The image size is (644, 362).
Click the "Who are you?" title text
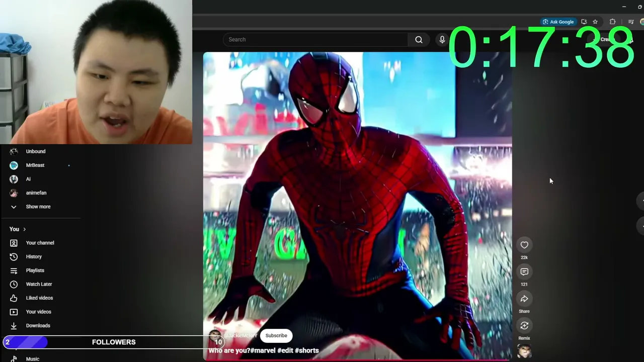[229, 350]
